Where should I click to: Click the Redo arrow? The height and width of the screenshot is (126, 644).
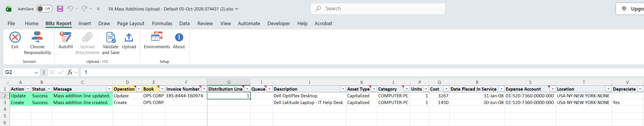pos(84,8)
